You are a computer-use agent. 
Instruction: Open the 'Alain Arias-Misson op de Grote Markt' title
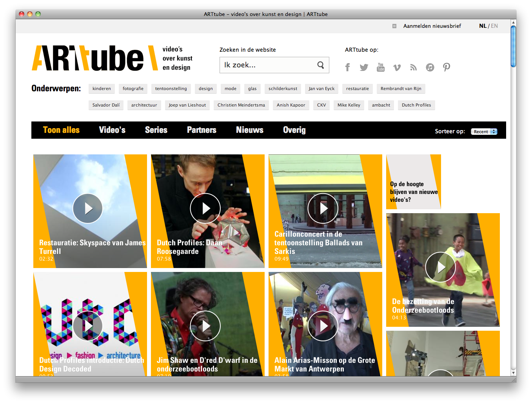pyautogui.click(x=325, y=364)
